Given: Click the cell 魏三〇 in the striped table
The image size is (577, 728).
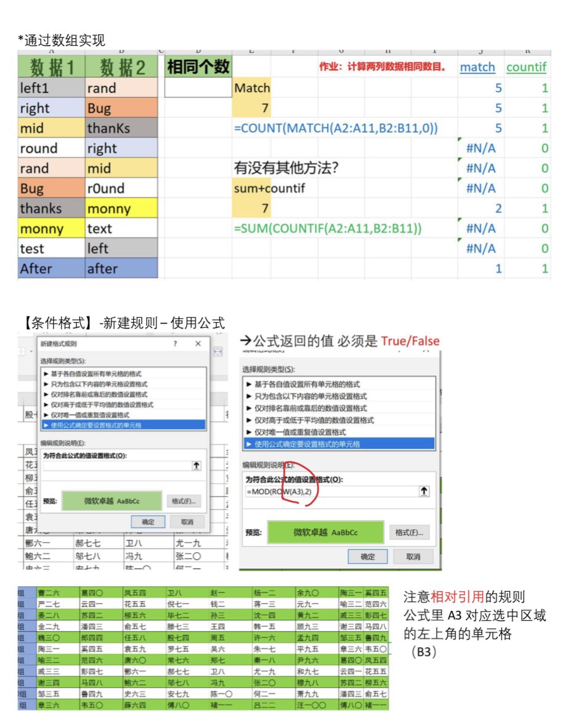Looking at the screenshot, I should tap(57, 637).
